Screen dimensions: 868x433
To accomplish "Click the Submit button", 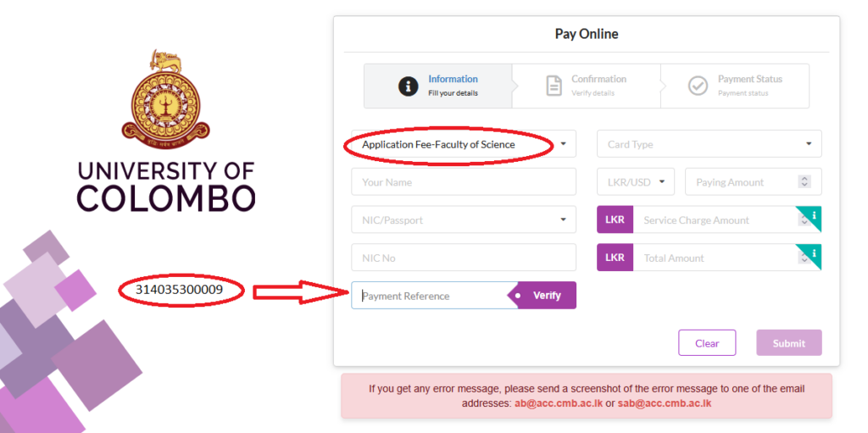I will (x=789, y=342).
